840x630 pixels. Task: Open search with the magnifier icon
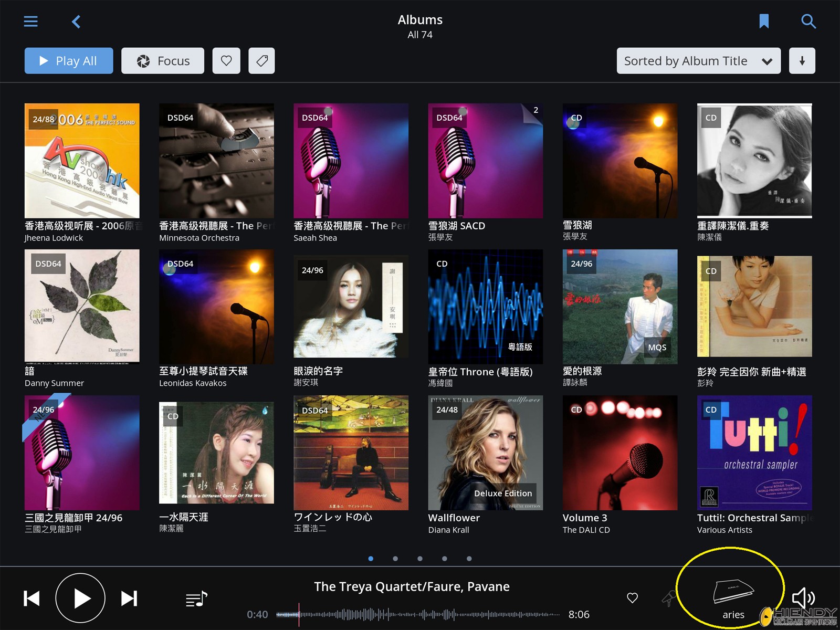tap(808, 22)
